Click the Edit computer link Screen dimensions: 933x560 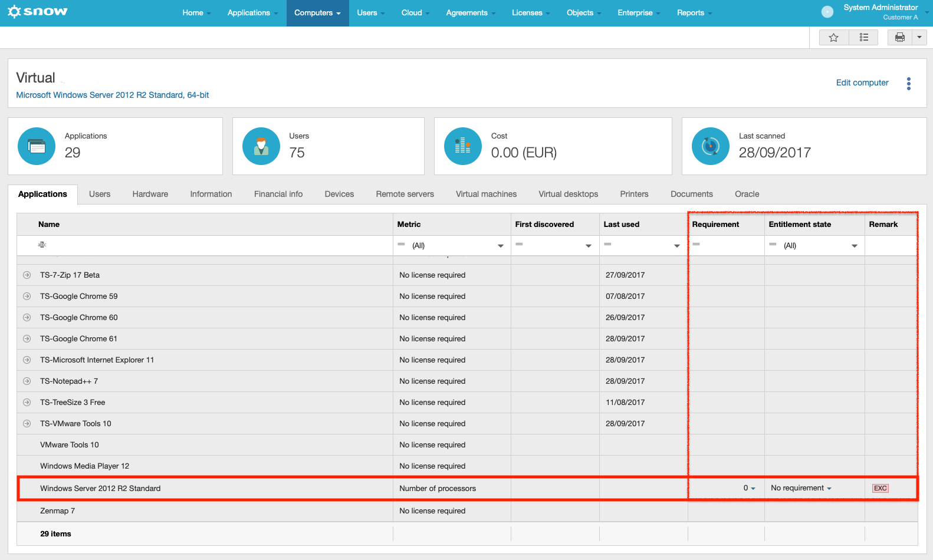[x=862, y=83]
